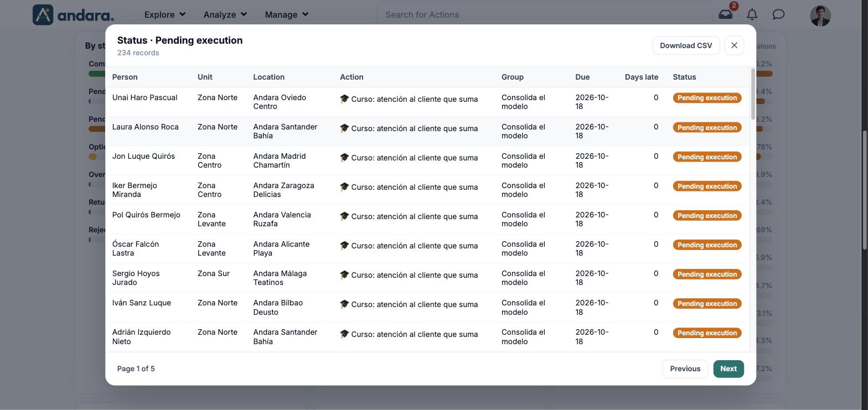Click the dialog's vertical scrollbar thumb
This screenshot has width=868, height=410.
point(753,94)
